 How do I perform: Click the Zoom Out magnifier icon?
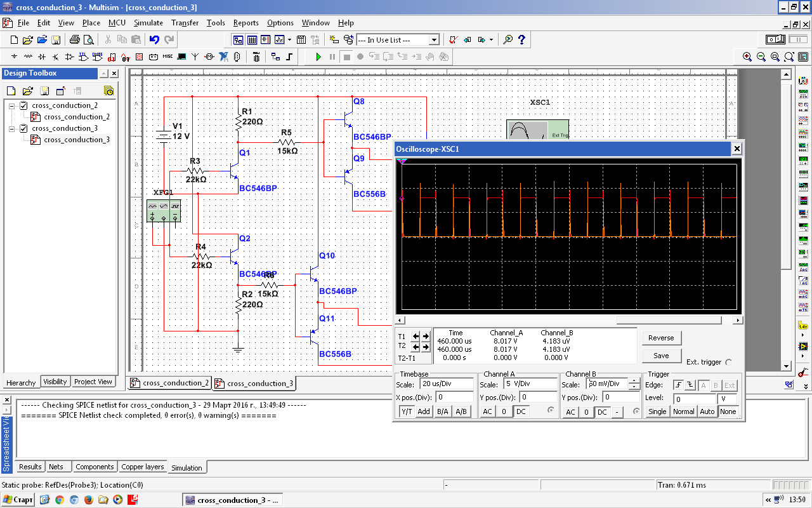761,57
